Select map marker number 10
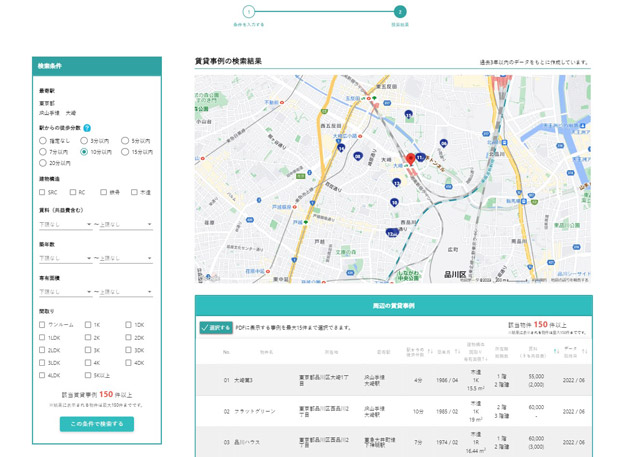Image resolution: width=640 pixels, height=457 pixels. pos(394,202)
